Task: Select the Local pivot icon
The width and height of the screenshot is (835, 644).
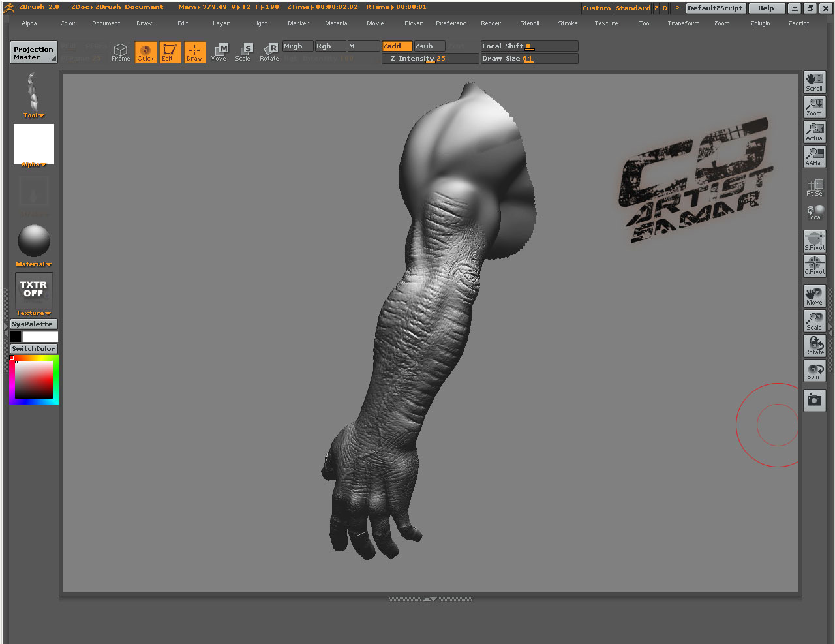Action: [x=814, y=211]
